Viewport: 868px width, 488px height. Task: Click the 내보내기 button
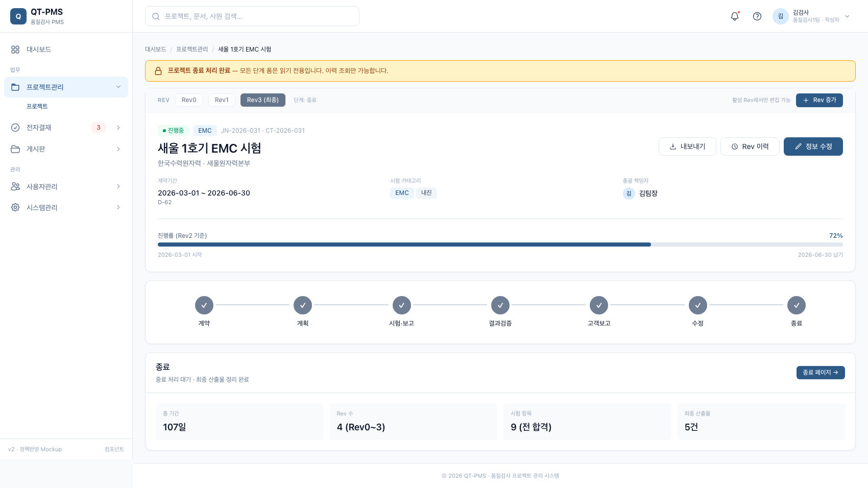(x=687, y=147)
